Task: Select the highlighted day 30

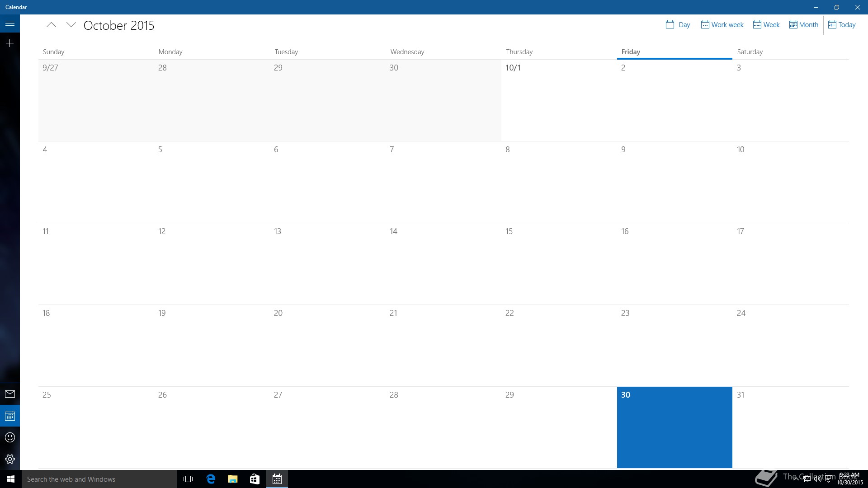Action: tap(675, 427)
